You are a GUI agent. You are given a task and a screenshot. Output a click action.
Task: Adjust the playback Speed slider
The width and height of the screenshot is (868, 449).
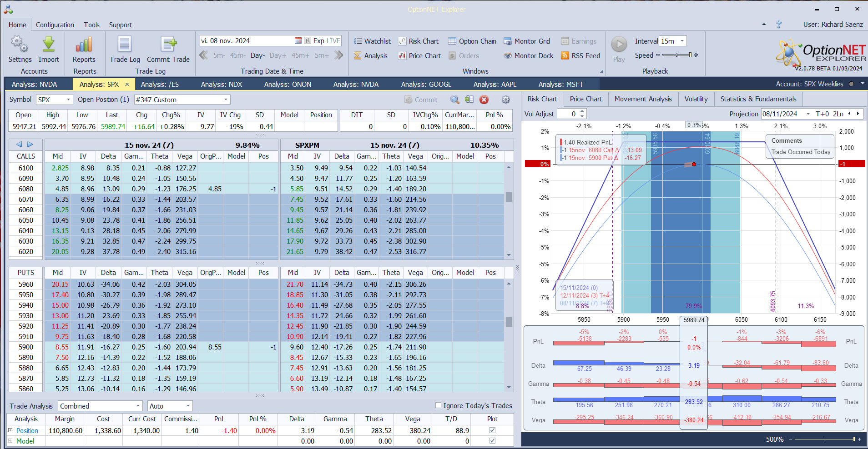(x=677, y=55)
